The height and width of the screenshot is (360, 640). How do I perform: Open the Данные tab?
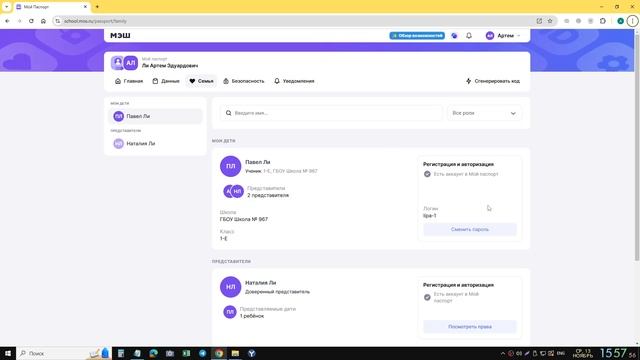(x=166, y=81)
